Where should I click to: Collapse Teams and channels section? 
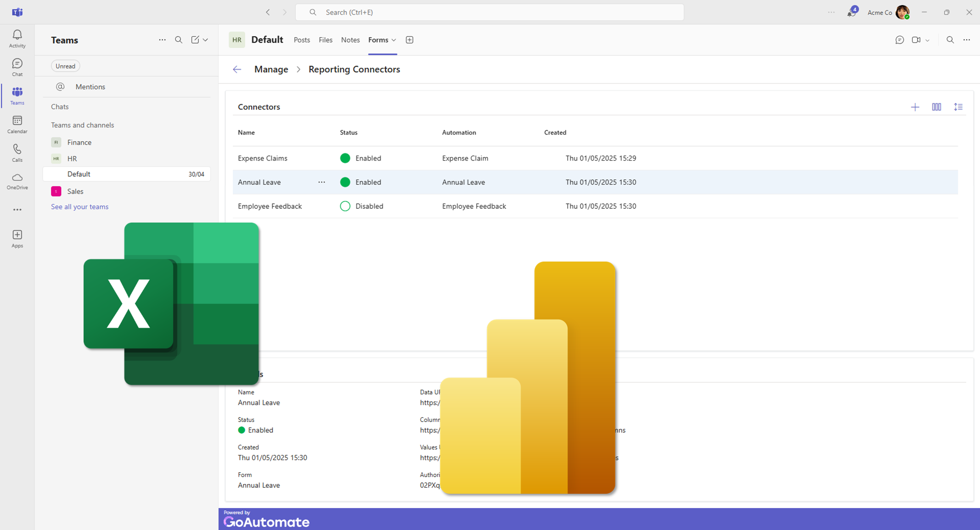pos(82,125)
